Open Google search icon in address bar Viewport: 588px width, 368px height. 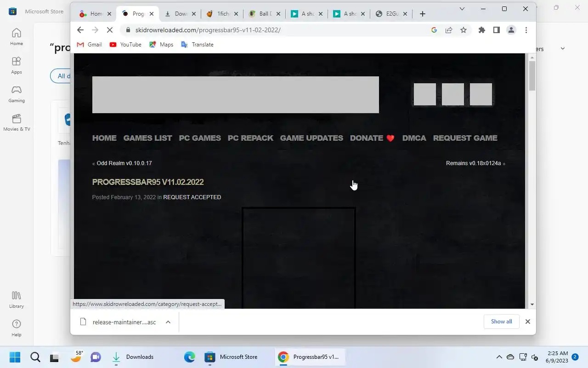click(x=434, y=30)
